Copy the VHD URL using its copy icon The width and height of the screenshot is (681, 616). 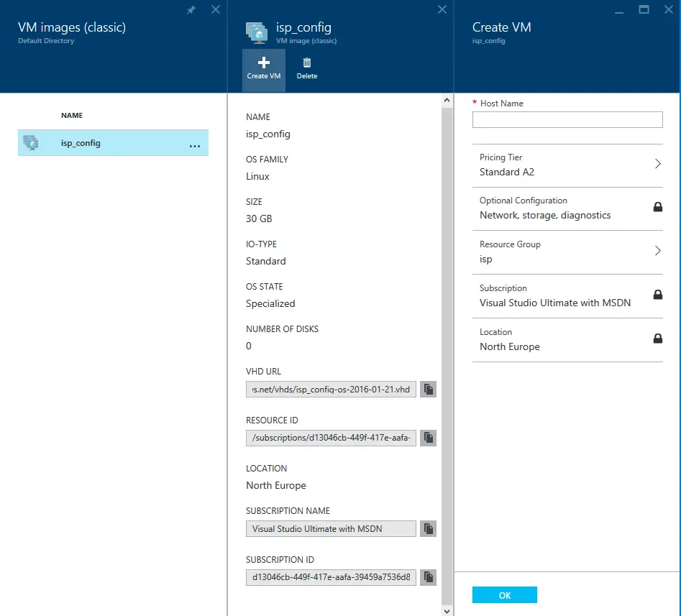428,389
